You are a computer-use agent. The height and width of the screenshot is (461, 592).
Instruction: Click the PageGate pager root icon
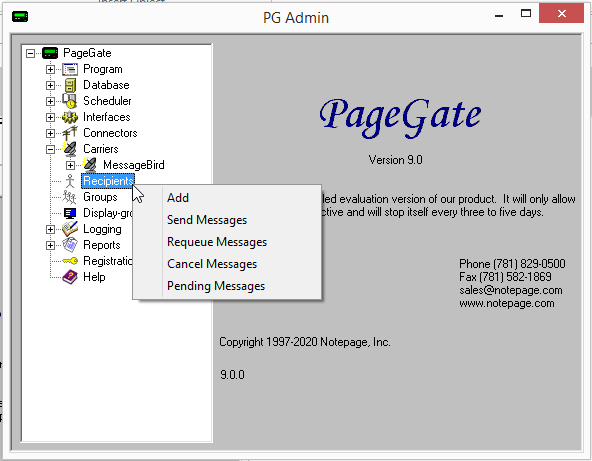click(x=50, y=53)
